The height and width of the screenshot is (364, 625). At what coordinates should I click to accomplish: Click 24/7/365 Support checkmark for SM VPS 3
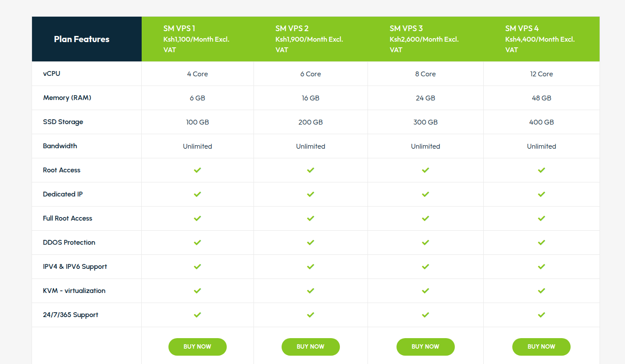425,315
